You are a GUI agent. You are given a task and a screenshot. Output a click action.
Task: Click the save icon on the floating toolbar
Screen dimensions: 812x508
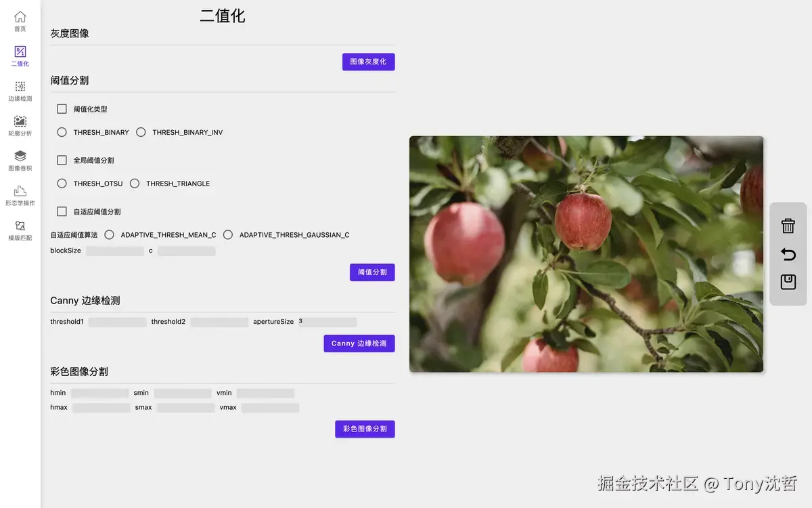click(x=788, y=282)
